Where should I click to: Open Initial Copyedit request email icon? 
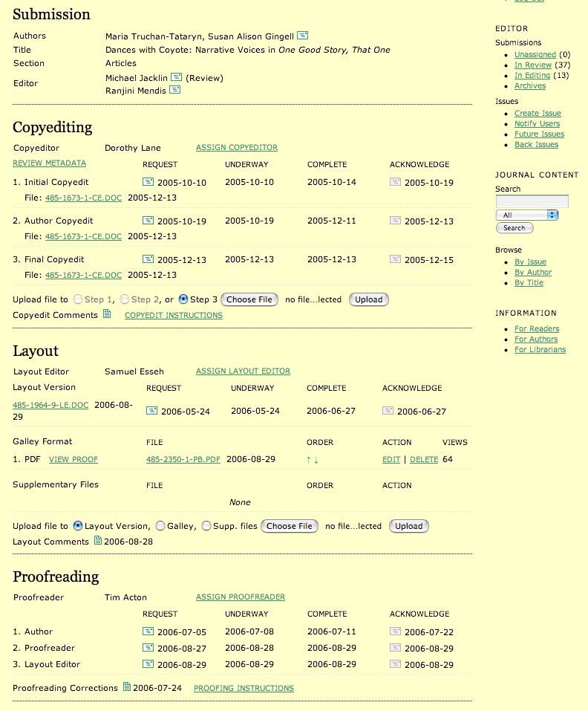click(x=148, y=182)
